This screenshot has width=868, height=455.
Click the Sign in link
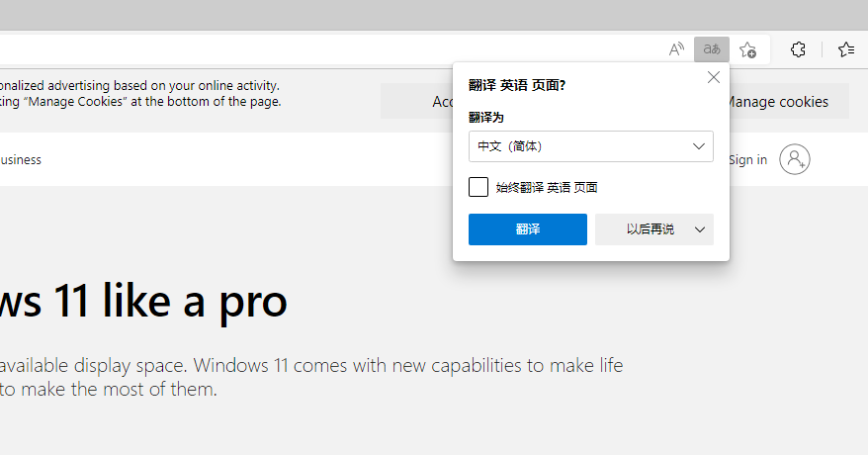(748, 159)
